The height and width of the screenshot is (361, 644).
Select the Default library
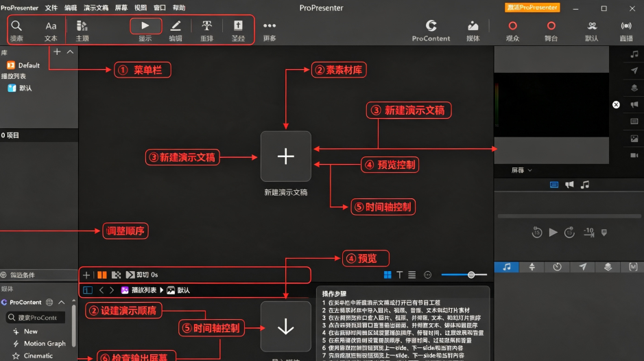tap(23, 65)
